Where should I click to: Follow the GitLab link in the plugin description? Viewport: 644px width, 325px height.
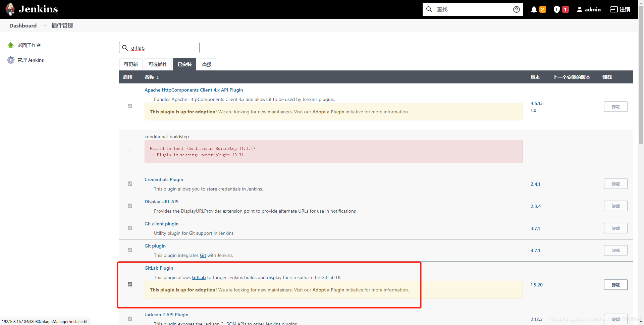point(199,277)
